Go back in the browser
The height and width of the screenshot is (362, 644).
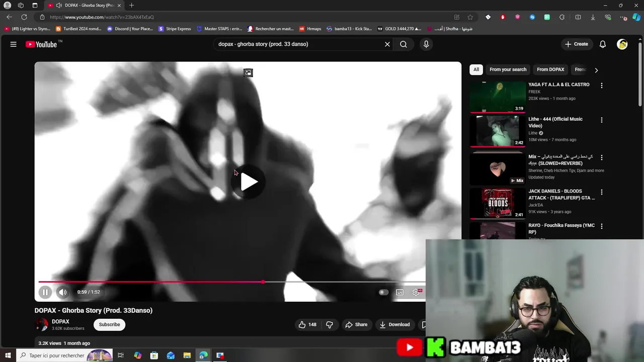9,17
